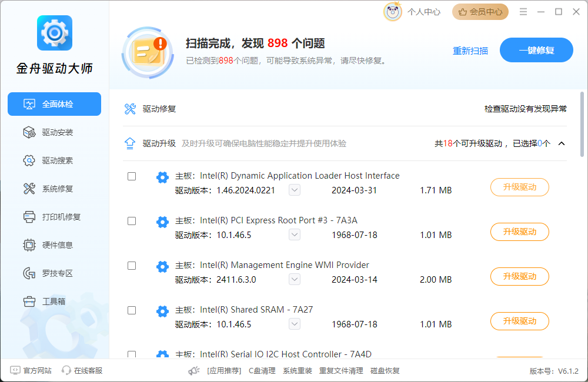Select 全面体检 in the sidebar
The height and width of the screenshot is (382, 588).
[x=54, y=104]
